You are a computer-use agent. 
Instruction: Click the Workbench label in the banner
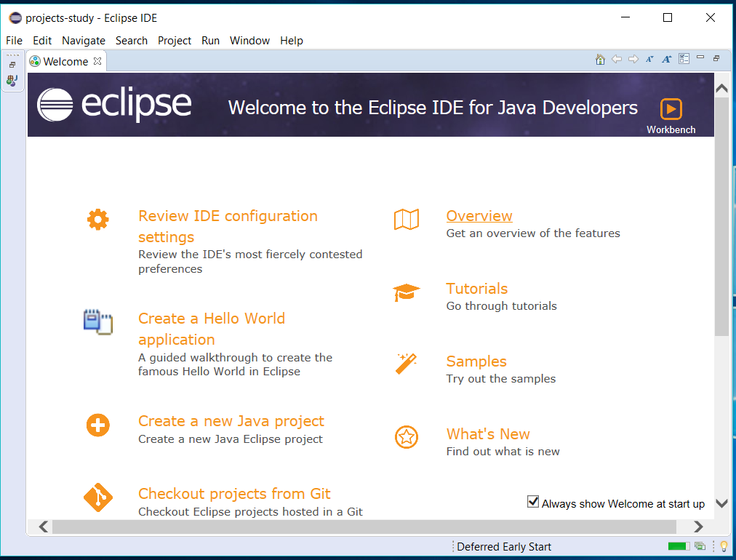(x=671, y=129)
